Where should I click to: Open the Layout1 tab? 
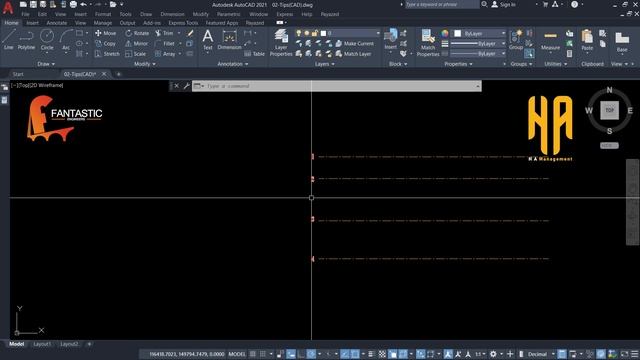click(x=42, y=344)
